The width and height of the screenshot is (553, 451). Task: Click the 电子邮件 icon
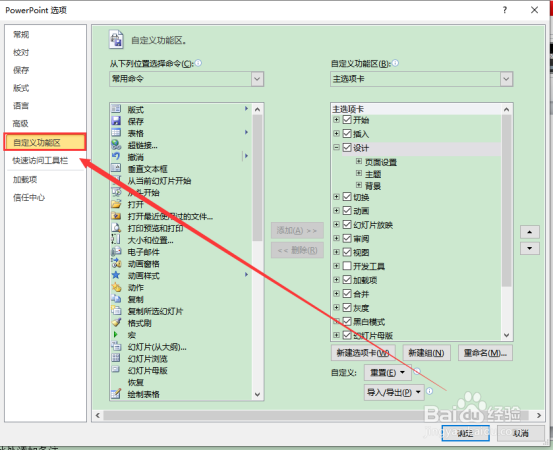tap(116, 251)
